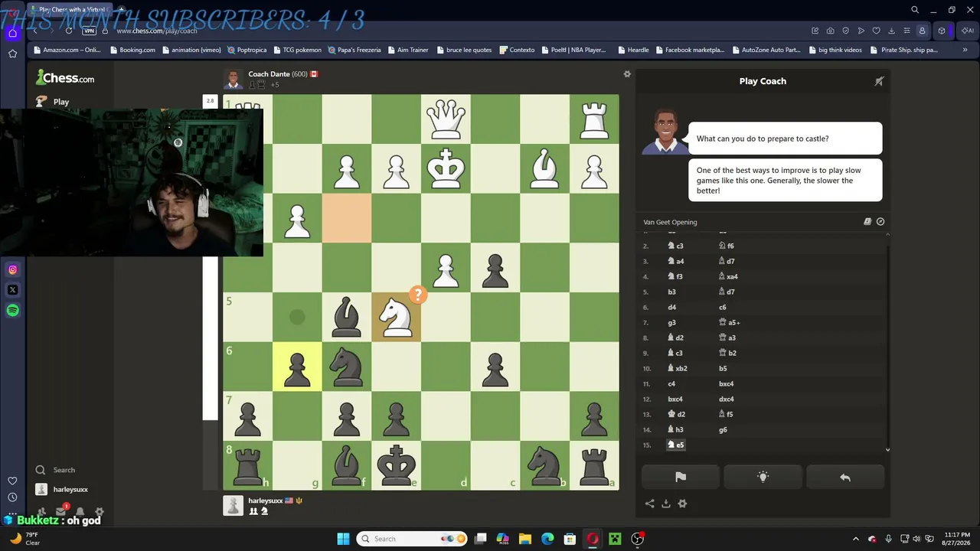Select the black bishop on f5
Viewport: 980px width, 551px height.
coord(347,317)
